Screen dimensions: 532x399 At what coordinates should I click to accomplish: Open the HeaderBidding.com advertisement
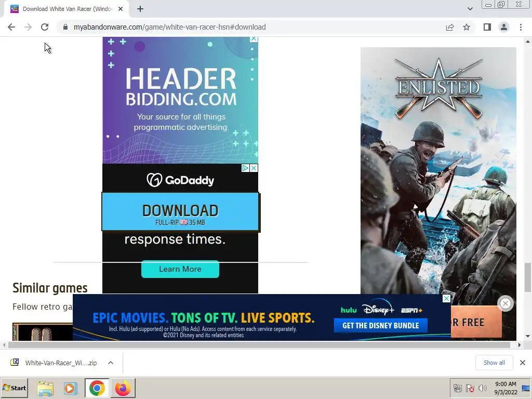[x=180, y=100]
